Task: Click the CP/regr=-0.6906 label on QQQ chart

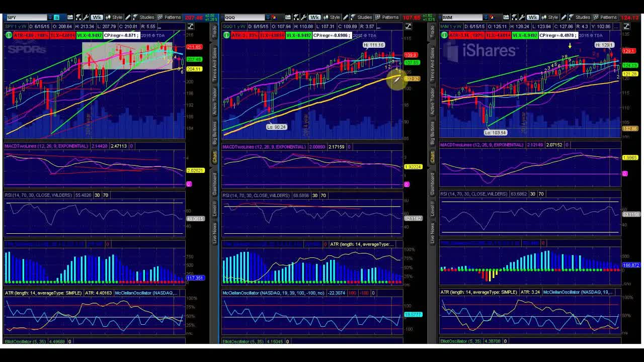Action: (x=333, y=35)
